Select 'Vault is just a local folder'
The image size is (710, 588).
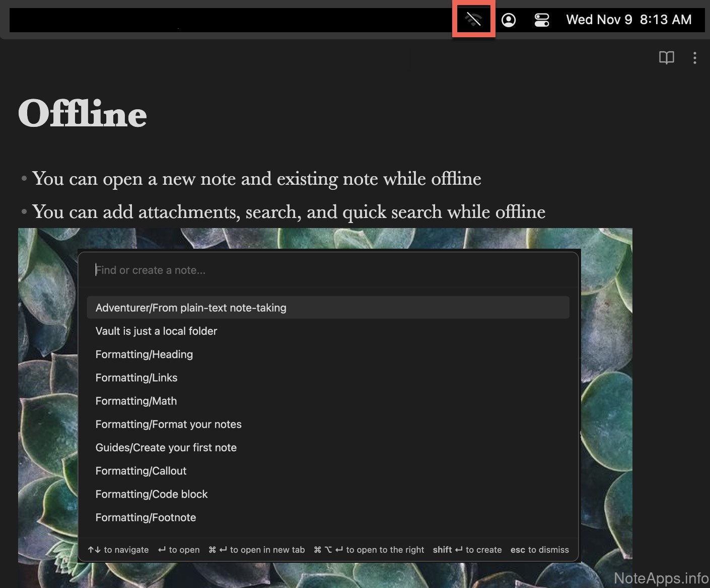tap(156, 331)
